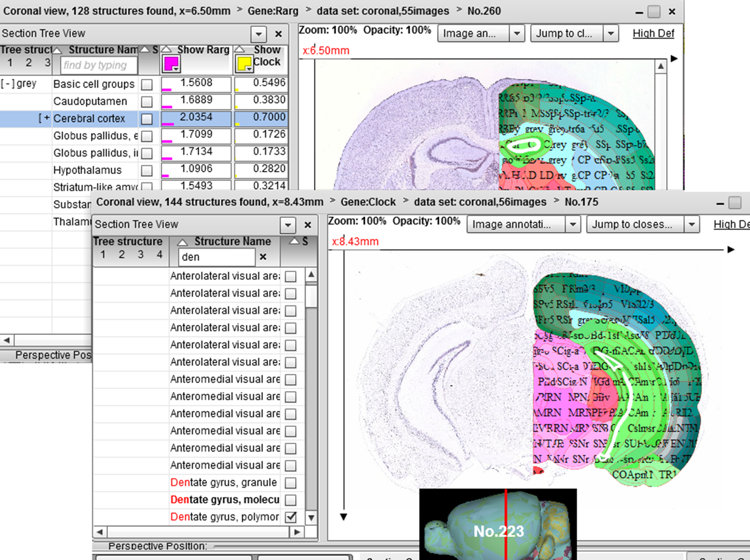Image resolution: width=750 pixels, height=560 pixels.
Task: Enable the Cerebral cortex checkbox
Action: pos(147,119)
